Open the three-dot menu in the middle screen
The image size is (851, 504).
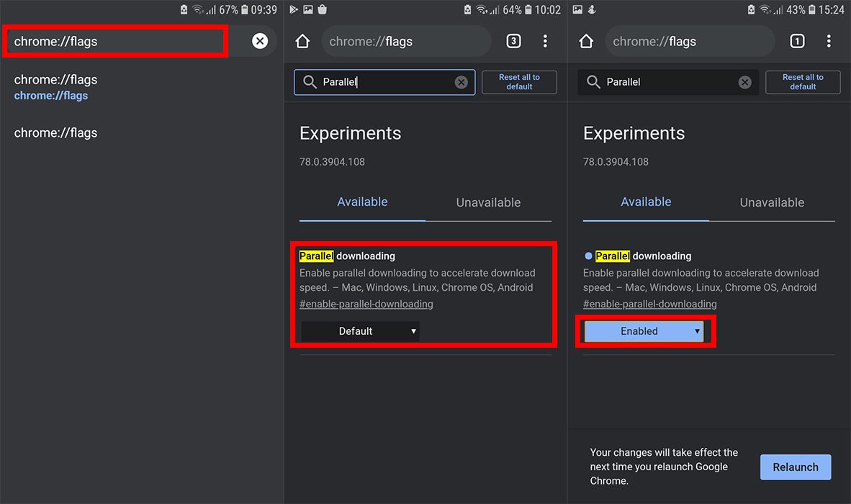click(x=545, y=41)
